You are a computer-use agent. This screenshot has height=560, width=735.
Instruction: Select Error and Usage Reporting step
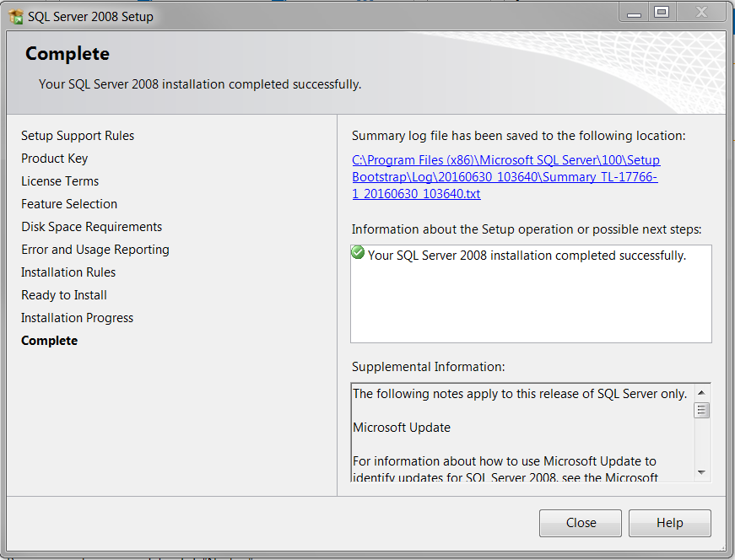click(95, 250)
